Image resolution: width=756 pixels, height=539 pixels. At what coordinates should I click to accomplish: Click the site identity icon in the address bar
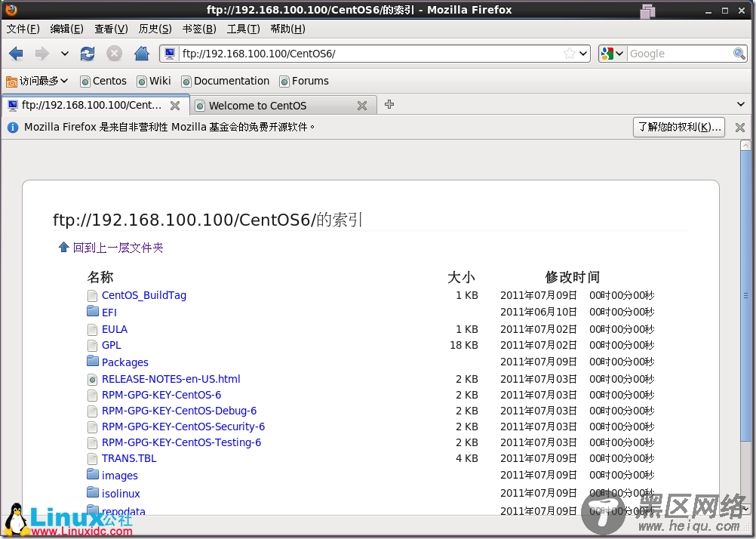pyautogui.click(x=170, y=54)
